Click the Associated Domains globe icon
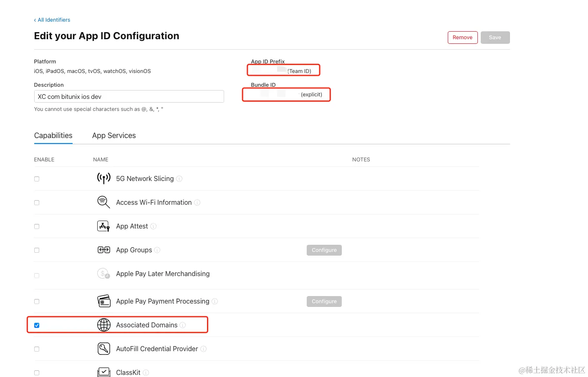 [x=103, y=324]
